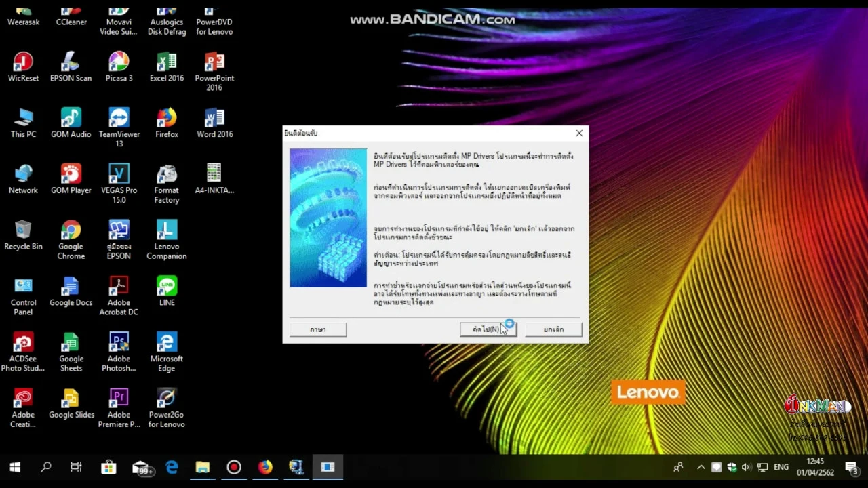Launch CCleaner from the desktop
The height and width of the screenshot is (488, 868).
(x=71, y=18)
